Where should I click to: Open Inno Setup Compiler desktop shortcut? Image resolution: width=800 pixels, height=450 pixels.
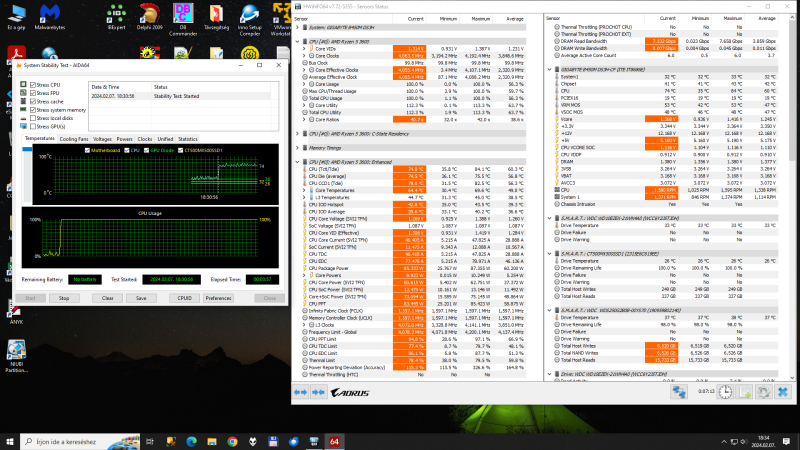(249, 19)
